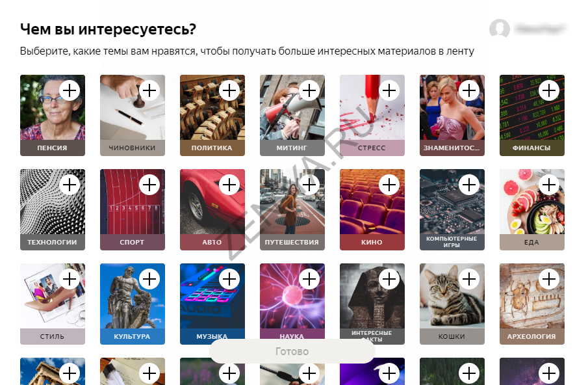Click the plus icon on Политика tile
The width and height of the screenshot is (588, 385).
[x=229, y=90]
